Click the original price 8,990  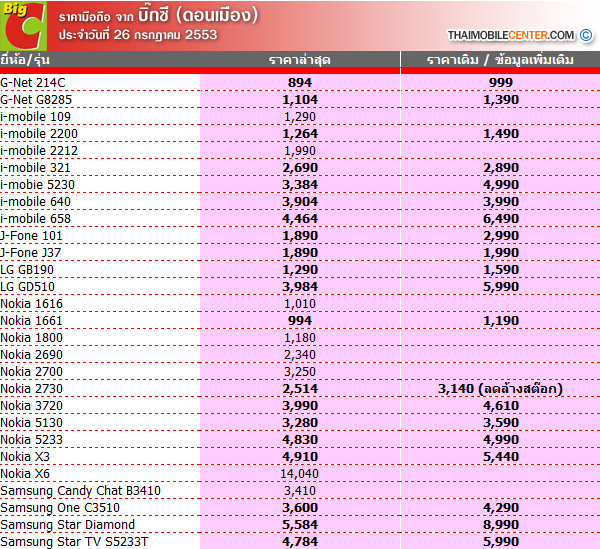[501, 525]
